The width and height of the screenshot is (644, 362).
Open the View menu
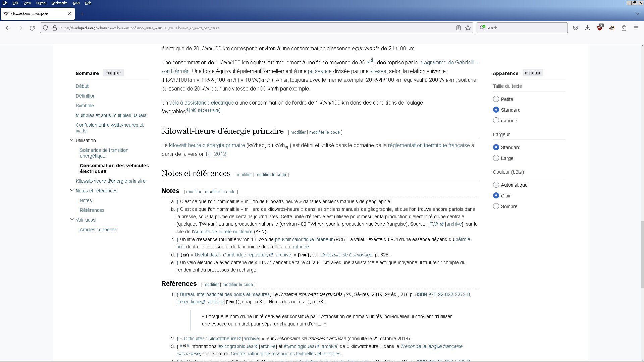[x=27, y=3]
